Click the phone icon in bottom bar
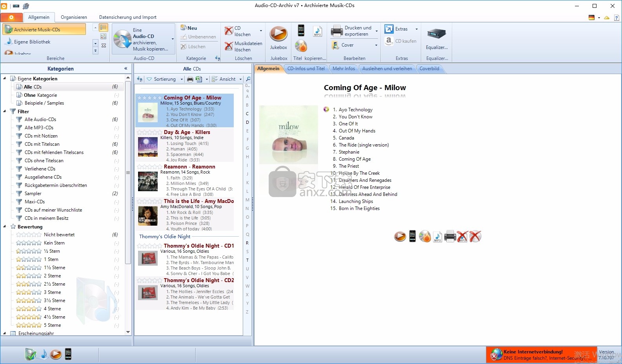Viewport: 622px width, 364px height. pyautogui.click(x=68, y=354)
